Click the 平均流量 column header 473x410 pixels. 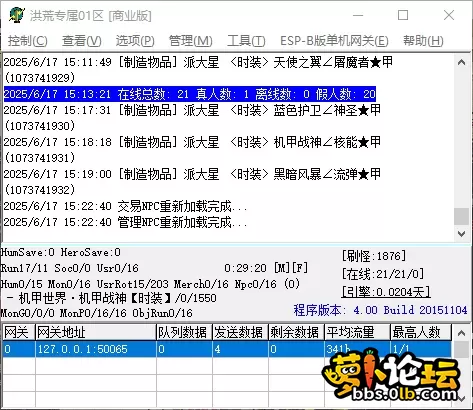357,332
